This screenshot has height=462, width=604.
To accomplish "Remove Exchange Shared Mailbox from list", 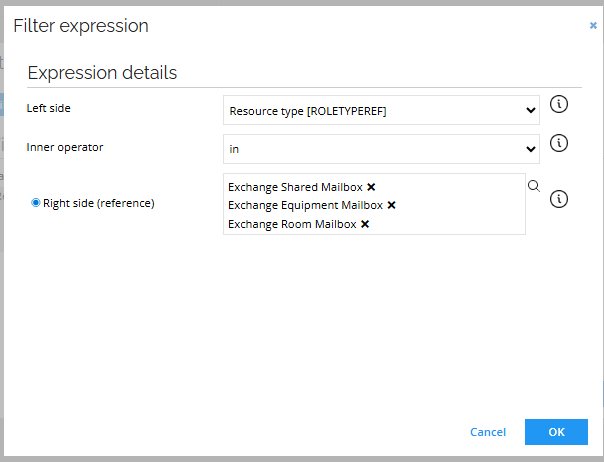I will [371, 187].
